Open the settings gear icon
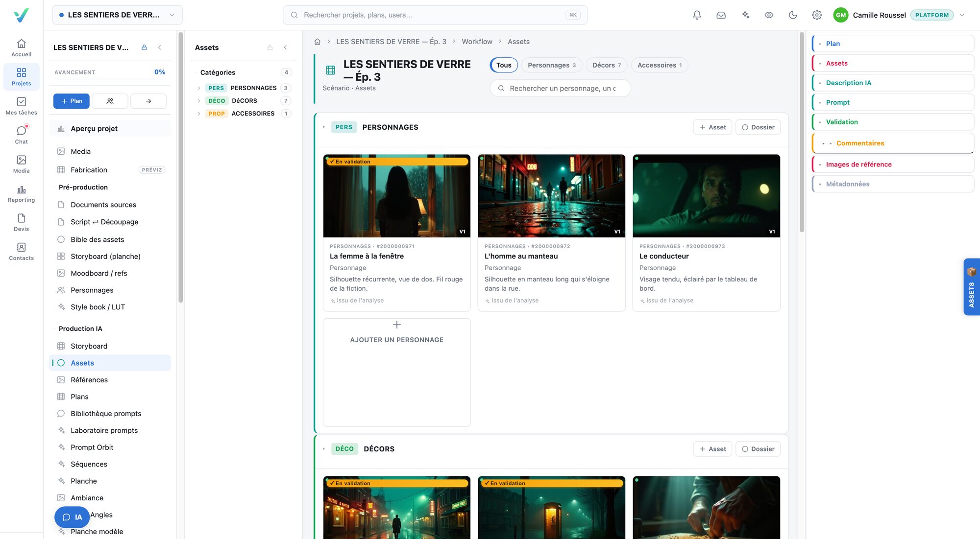Viewport: 980px width, 539px height. 817,15
